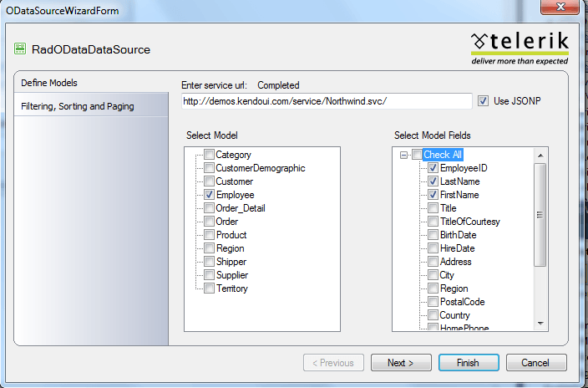Click the Next > button
Viewport: 588px width, 388px height.
(401, 363)
